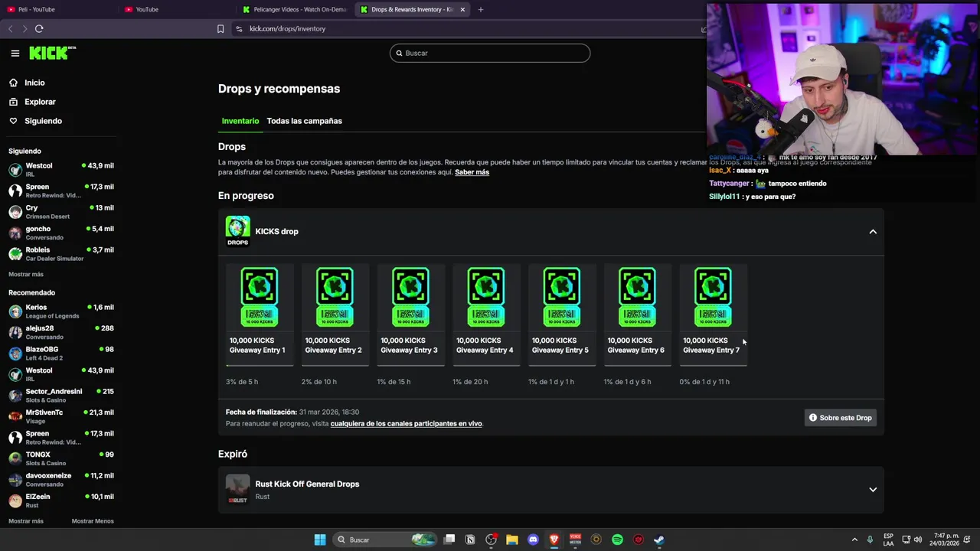
Task: Open a new browser tab
Action: click(x=481, y=9)
